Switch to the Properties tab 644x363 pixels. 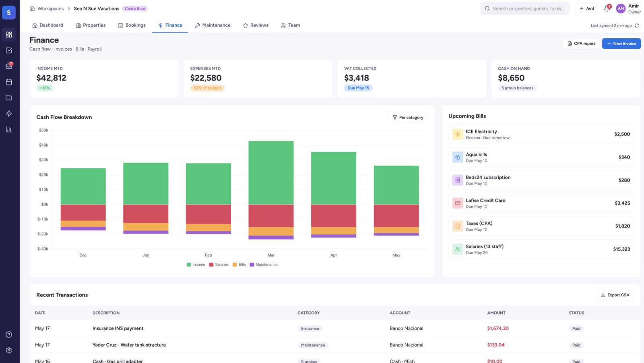pos(91,25)
